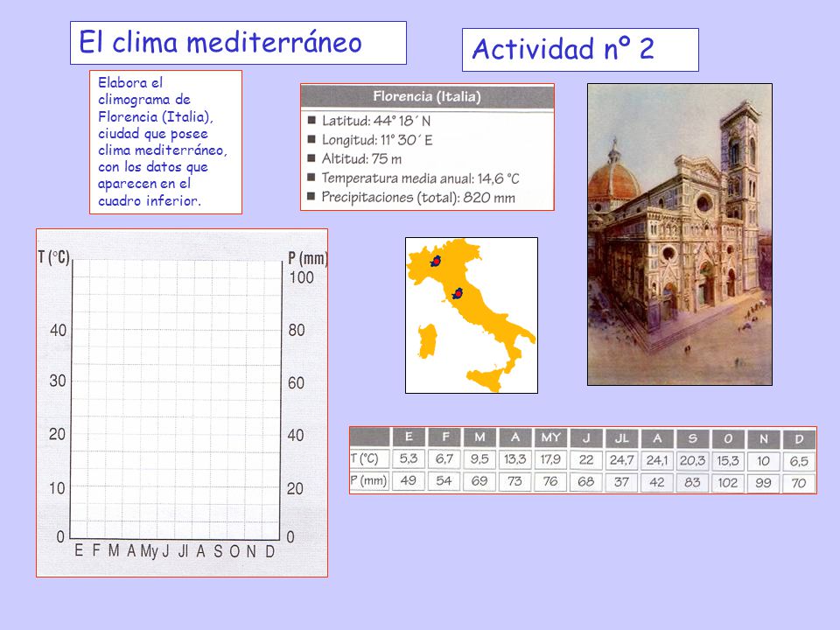Click the July precipitation cell '37'
This screenshot has height=630, width=840.
tap(621, 482)
